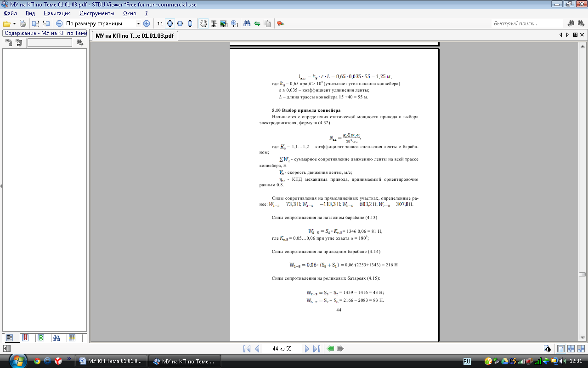Click the sidebar contents search binoculars
This screenshot has width=588, height=368.
(x=80, y=43)
